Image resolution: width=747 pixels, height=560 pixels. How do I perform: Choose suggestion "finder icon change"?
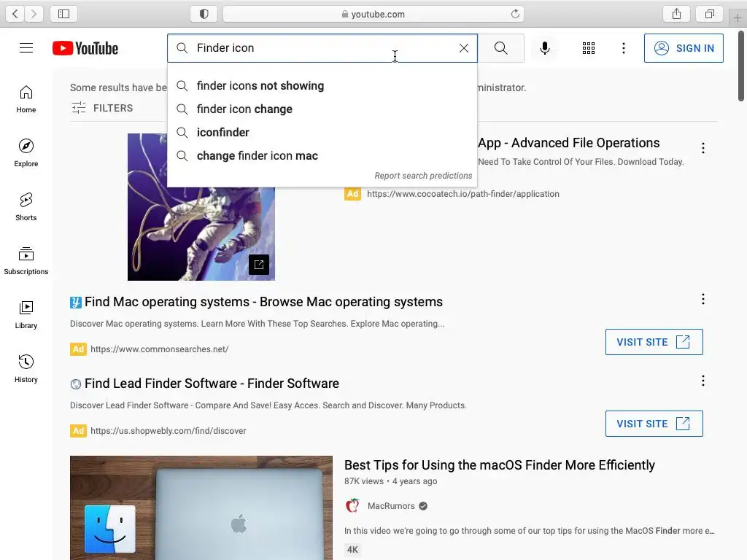(x=322, y=109)
